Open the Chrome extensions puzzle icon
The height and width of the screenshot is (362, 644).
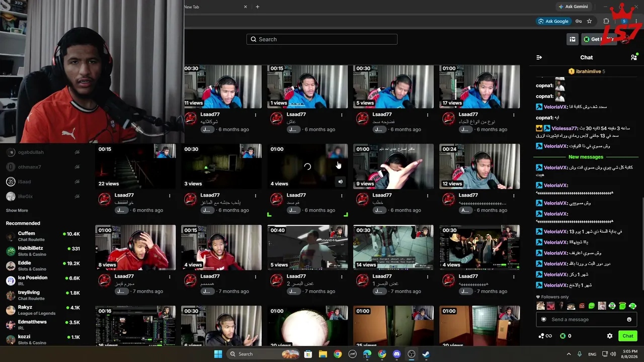606,21
